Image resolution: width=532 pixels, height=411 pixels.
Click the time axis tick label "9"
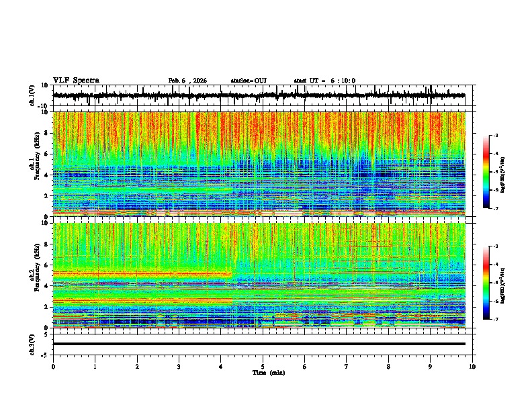coord(430,367)
